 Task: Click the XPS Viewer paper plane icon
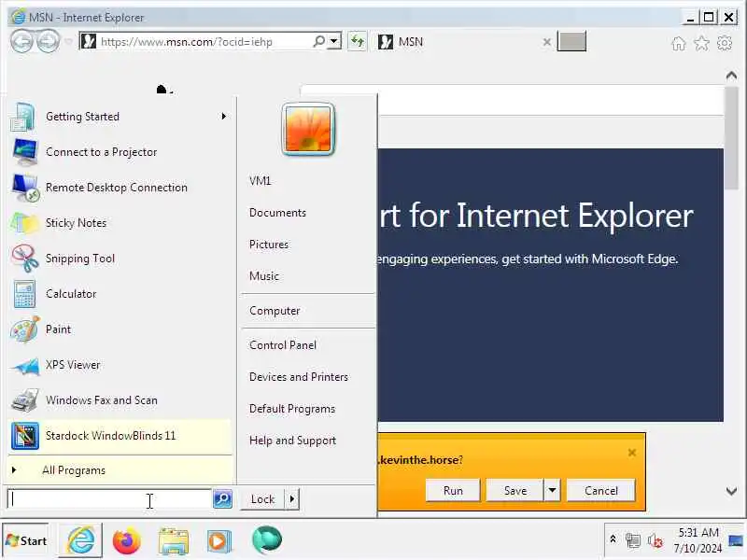(x=24, y=365)
